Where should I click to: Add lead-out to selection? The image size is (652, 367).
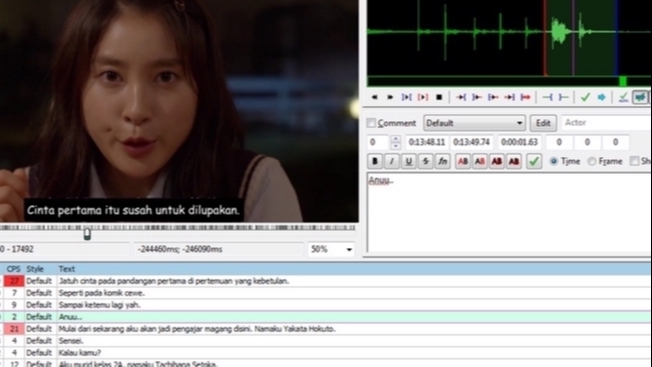tap(564, 97)
